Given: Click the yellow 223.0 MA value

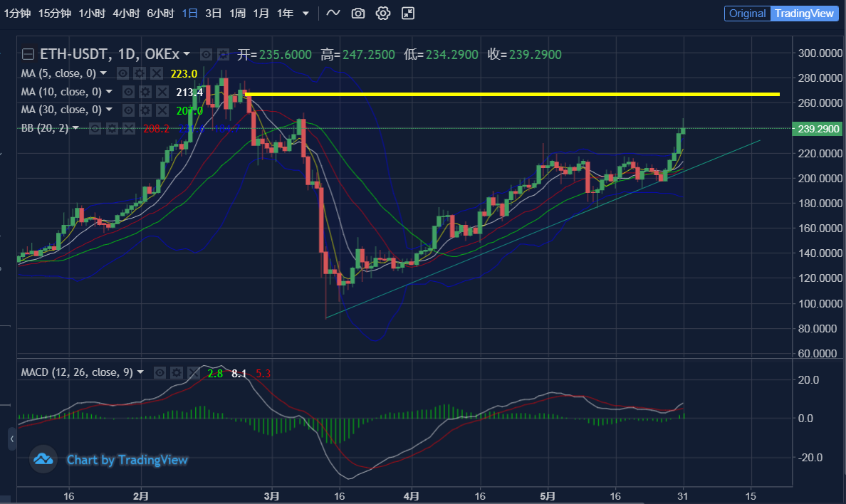Looking at the screenshot, I should tap(184, 74).
